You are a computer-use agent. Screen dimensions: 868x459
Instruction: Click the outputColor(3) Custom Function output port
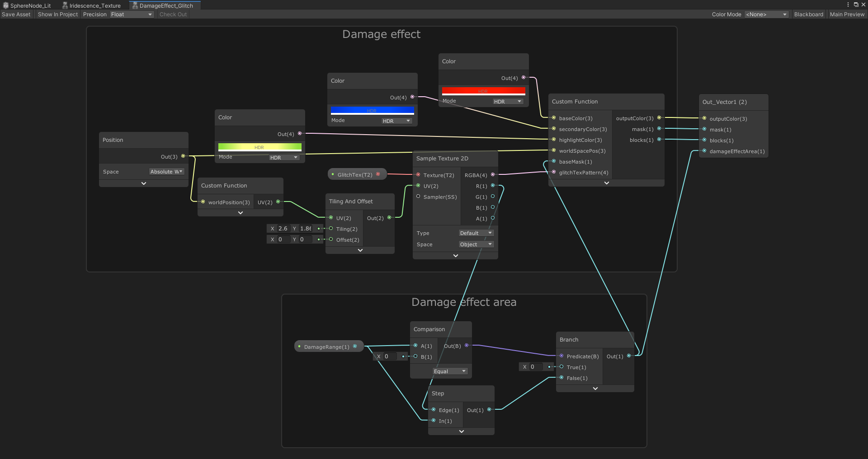659,118
